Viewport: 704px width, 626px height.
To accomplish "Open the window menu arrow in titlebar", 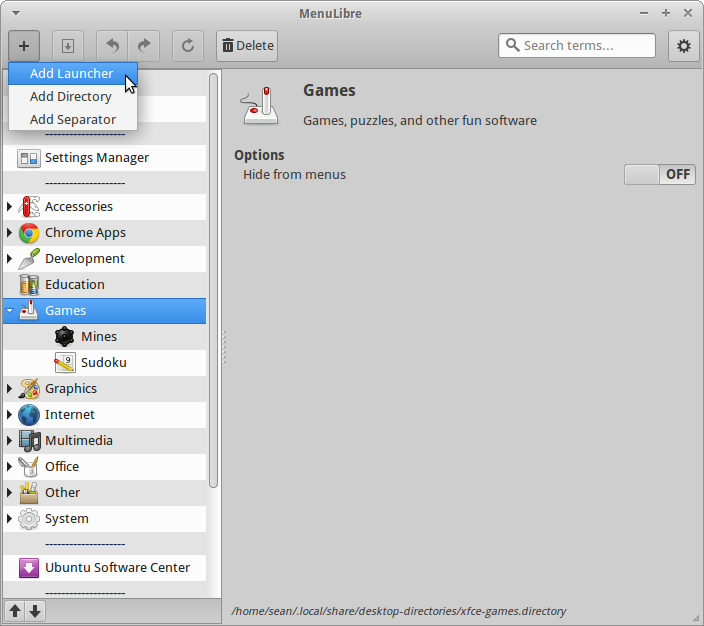I will click(x=16, y=13).
